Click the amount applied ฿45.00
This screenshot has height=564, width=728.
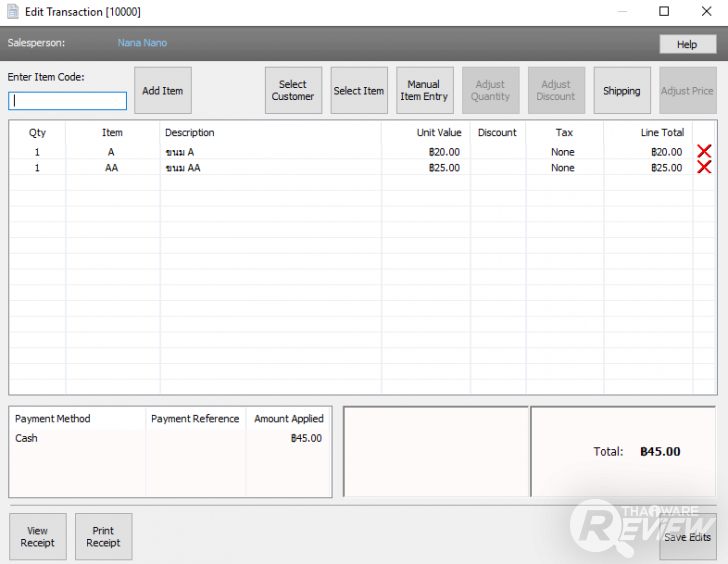pyautogui.click(x=306, y=438)
